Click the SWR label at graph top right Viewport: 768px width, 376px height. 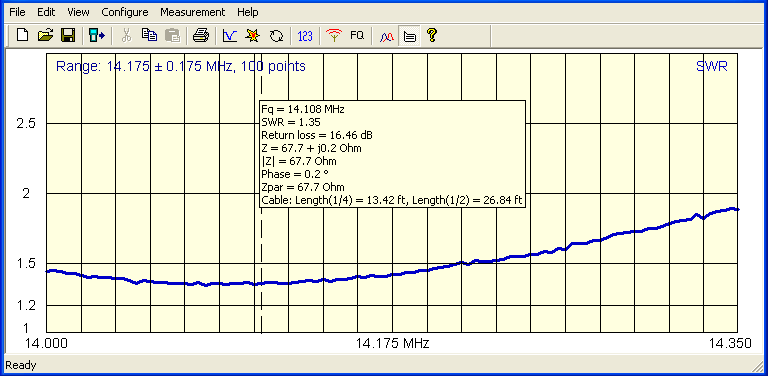pos(712,67)
